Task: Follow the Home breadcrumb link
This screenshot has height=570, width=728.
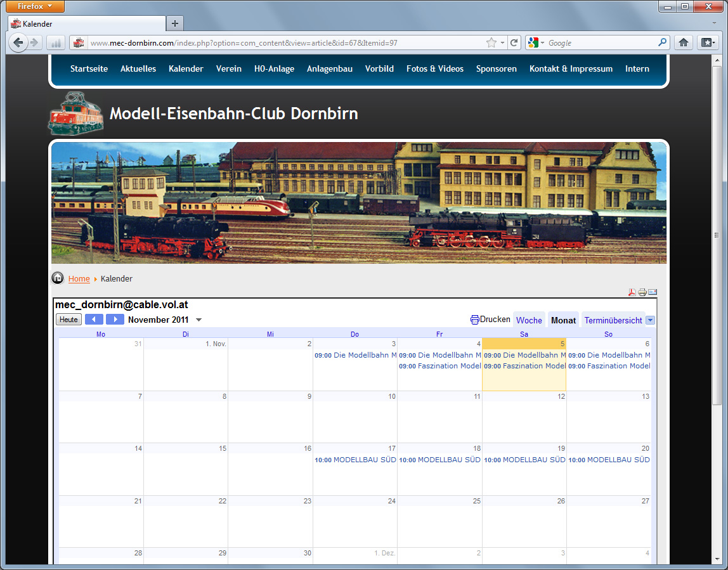Action: 79,278
